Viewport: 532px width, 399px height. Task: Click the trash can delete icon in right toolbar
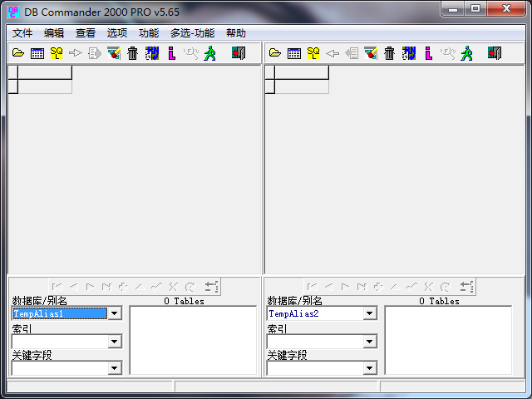click(x=390, y=53)
